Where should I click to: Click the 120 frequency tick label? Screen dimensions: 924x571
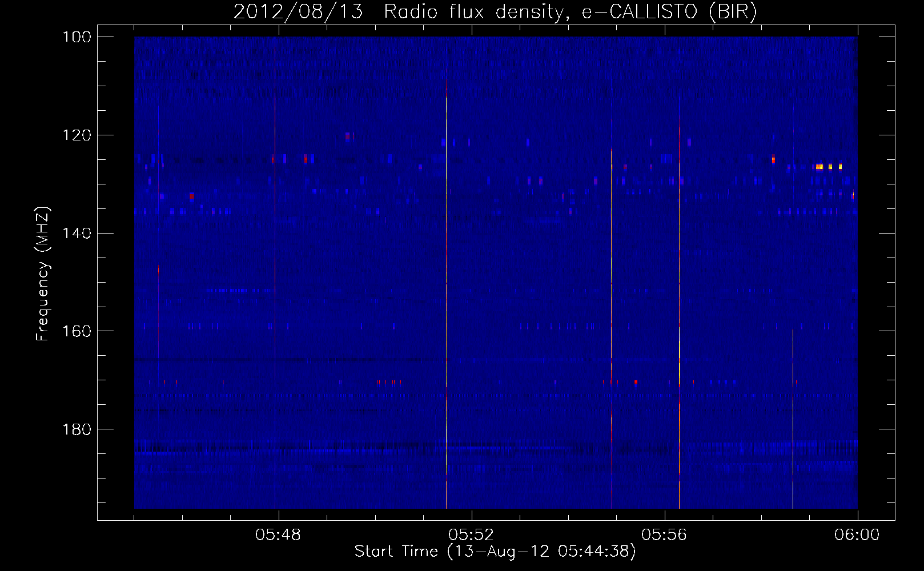pos(77,135)
